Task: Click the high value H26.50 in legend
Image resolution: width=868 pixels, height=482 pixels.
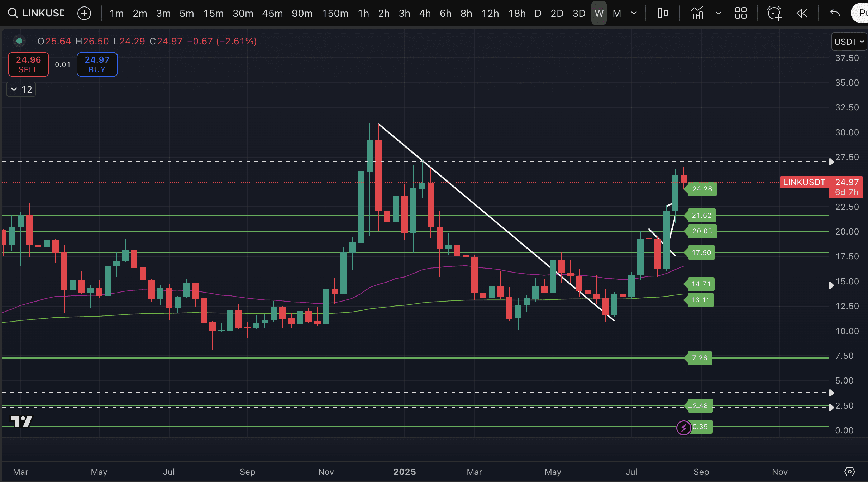Action: click(x=92, y=41)
